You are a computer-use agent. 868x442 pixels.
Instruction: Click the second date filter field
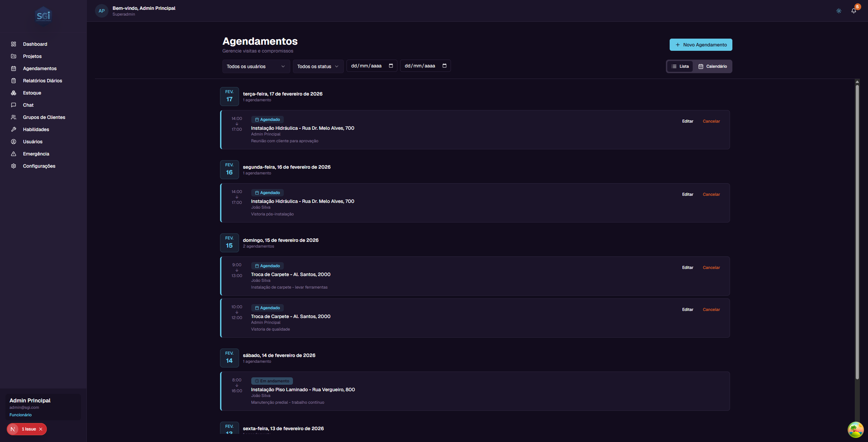coord(420,66)
